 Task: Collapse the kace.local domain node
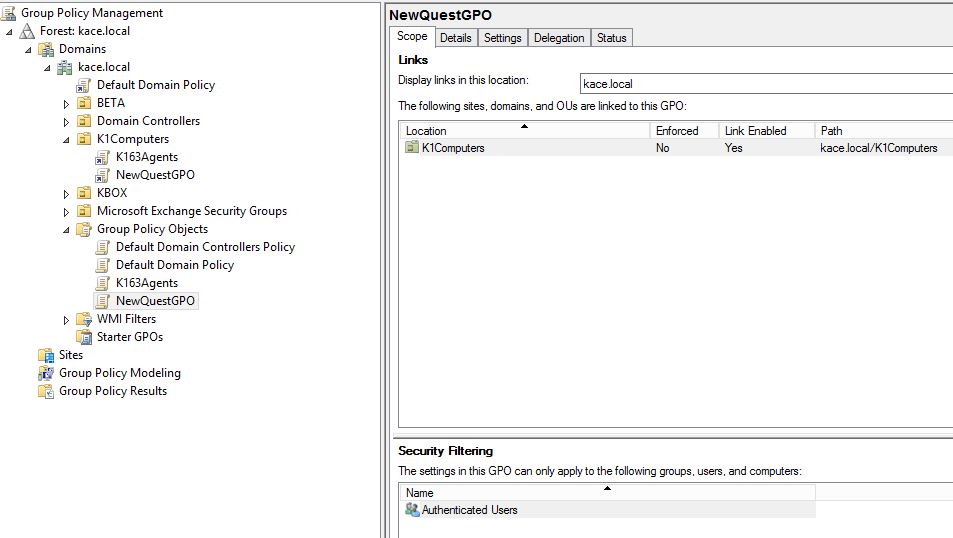click(47, 68)
